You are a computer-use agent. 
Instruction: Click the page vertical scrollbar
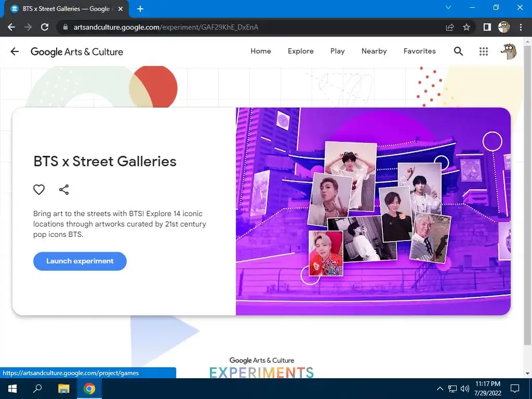(528, 194)
